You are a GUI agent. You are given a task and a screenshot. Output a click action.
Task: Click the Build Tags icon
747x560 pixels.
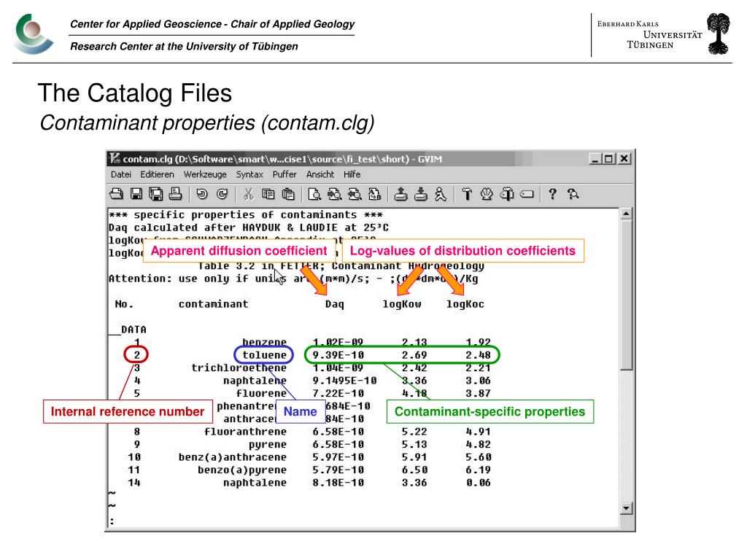coord(507,194)
